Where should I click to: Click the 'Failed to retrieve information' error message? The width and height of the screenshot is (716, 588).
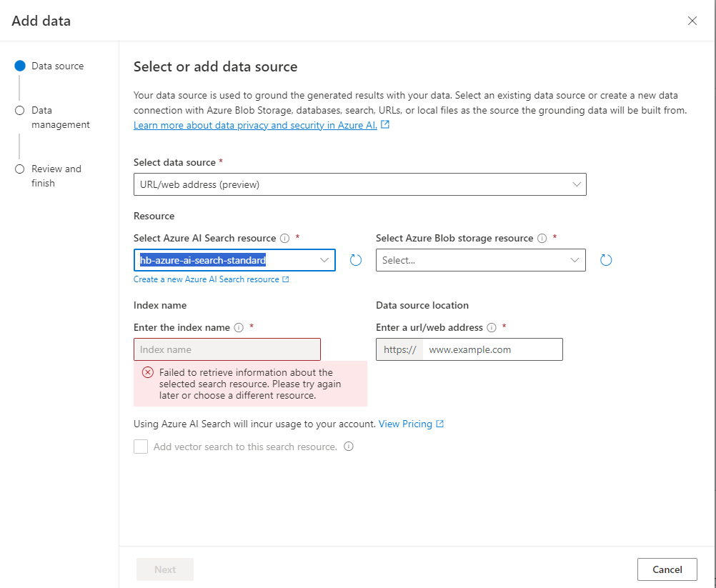(250, 384)
